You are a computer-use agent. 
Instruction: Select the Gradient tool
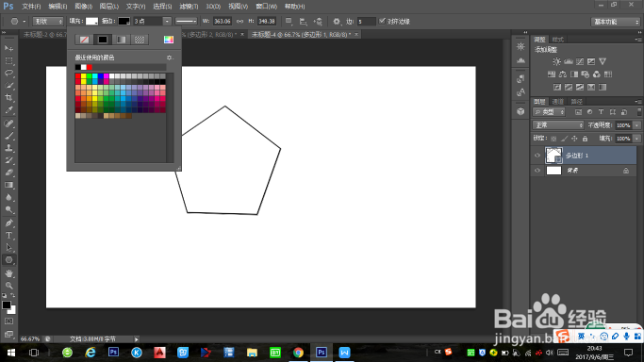click(8, 185)
